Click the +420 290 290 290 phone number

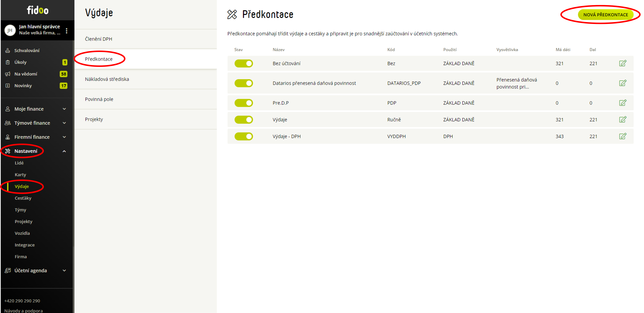[x=22, y=301]
